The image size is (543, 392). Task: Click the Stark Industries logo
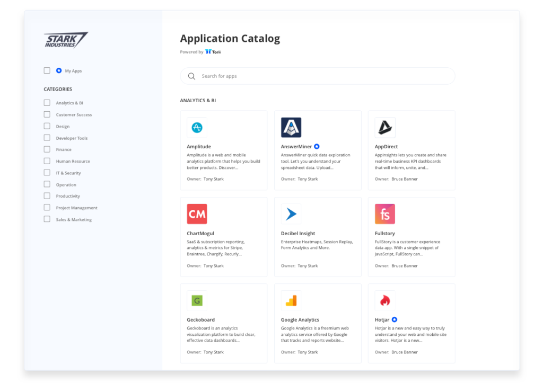[x=66, y=40]
